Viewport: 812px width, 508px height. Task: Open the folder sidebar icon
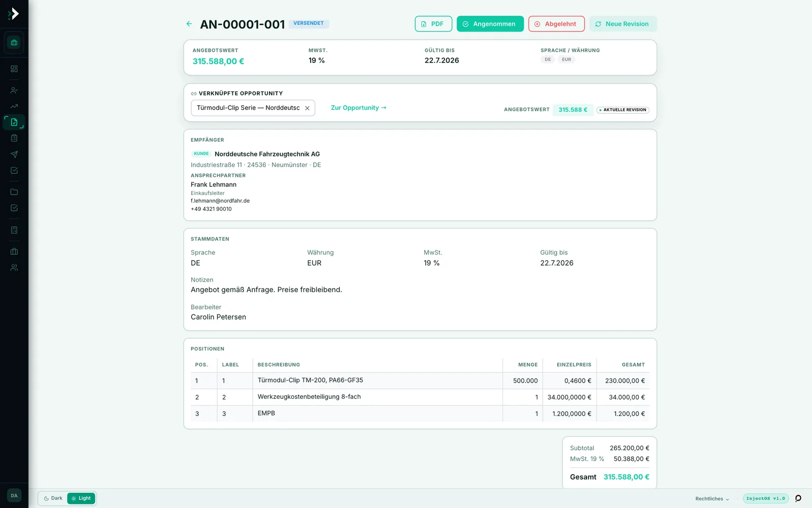[x=14, y=192]
